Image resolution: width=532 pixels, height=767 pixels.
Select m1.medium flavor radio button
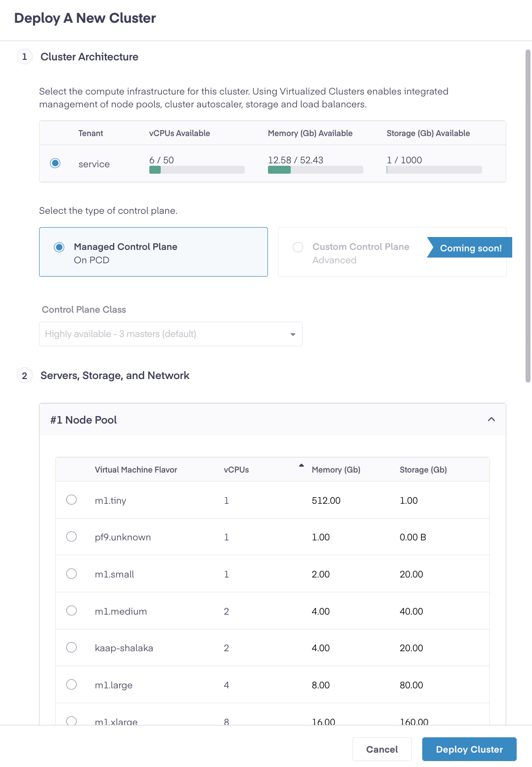pos(72,611)
